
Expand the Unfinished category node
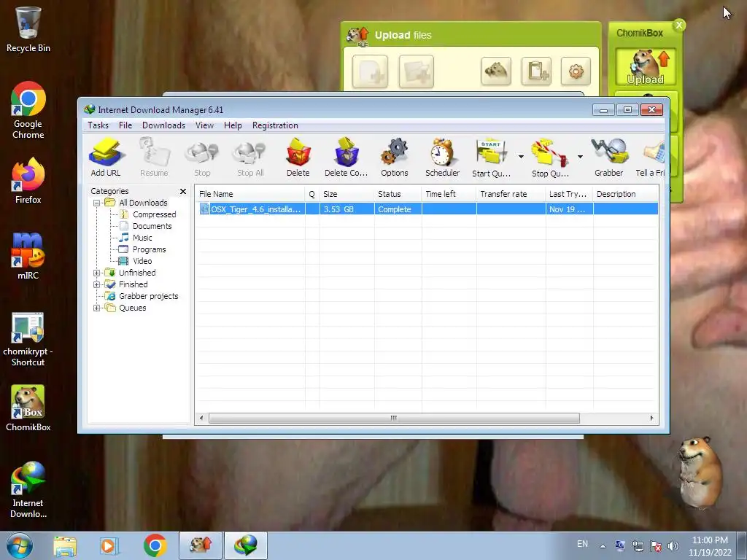pos(97,273)
